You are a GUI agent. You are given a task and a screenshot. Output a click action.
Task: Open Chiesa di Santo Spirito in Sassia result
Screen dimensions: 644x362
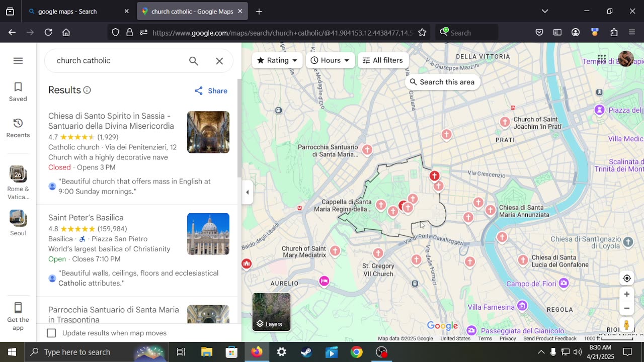click(x=111, y=121)
